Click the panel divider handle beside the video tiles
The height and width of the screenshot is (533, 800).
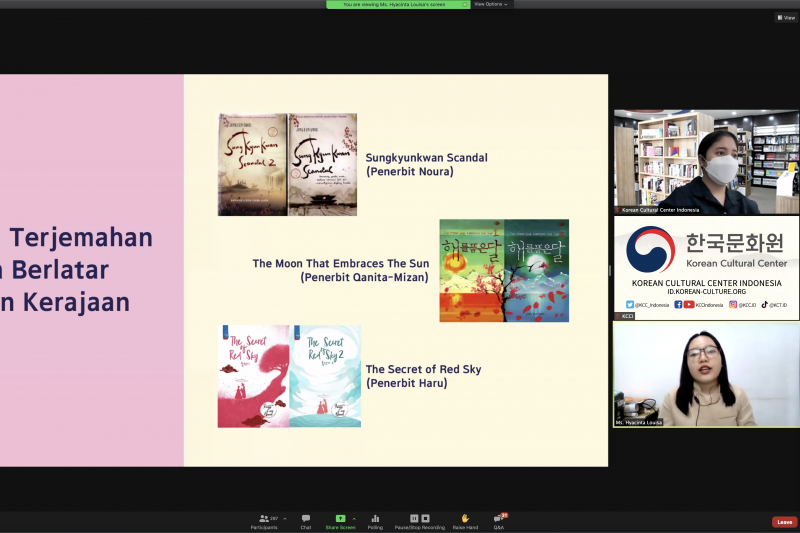[610, 270]
